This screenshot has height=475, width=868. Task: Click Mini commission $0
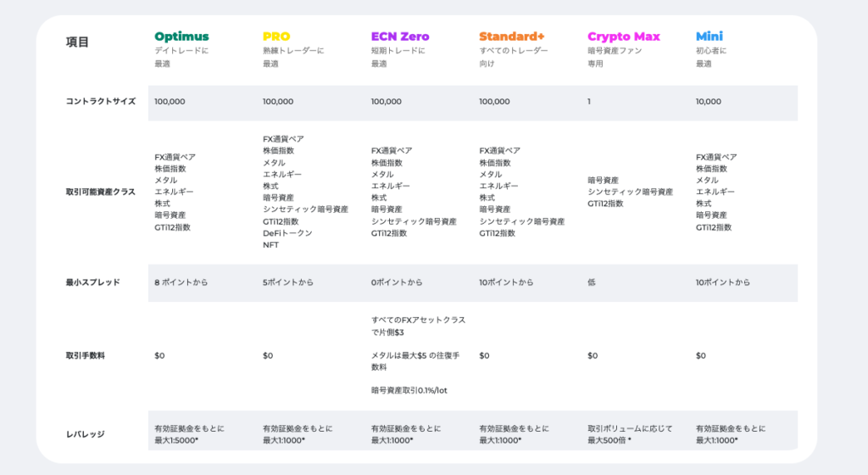(701, 356)
